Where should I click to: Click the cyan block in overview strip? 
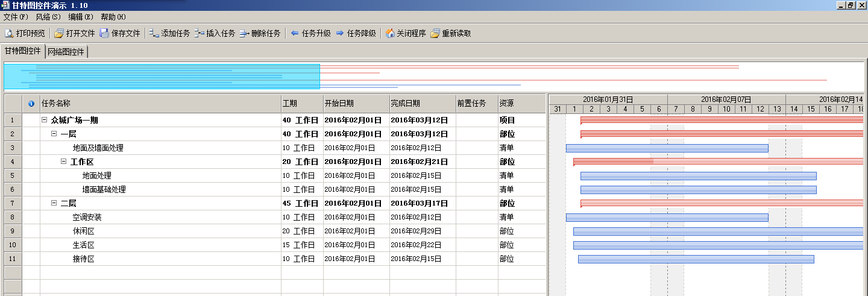tap(162, 77)
